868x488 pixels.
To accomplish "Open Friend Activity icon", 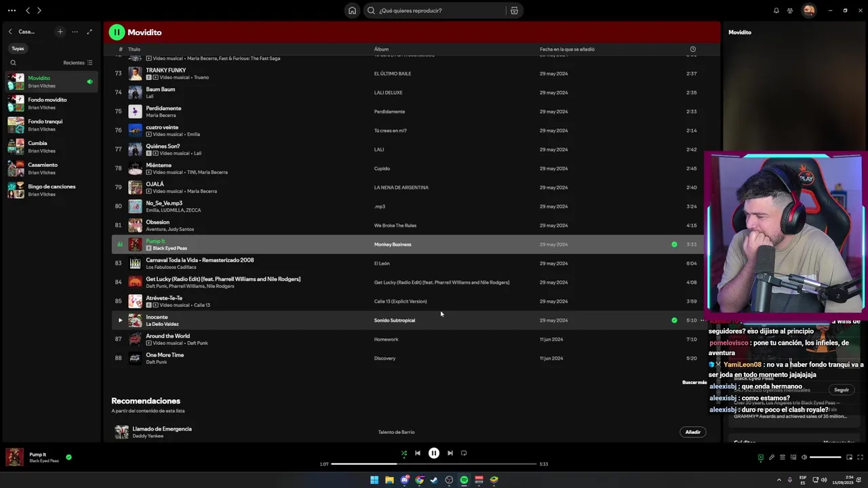I will point(790,10).
